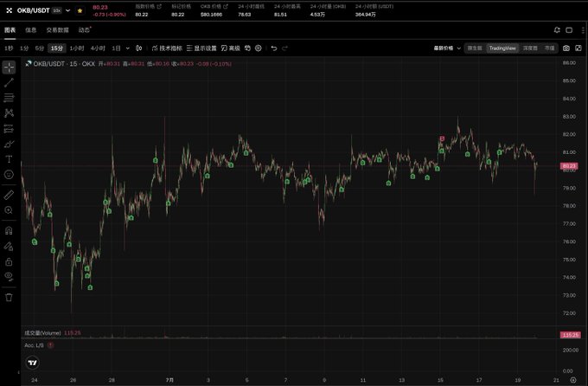Open chart settings gear in toolbar

[259, 48]
